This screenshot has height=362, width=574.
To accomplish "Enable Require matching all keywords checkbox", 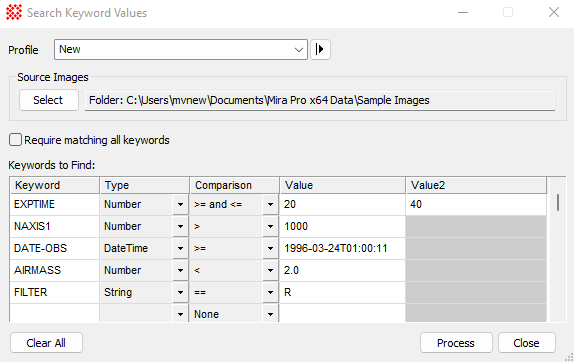I will point(15,140).
